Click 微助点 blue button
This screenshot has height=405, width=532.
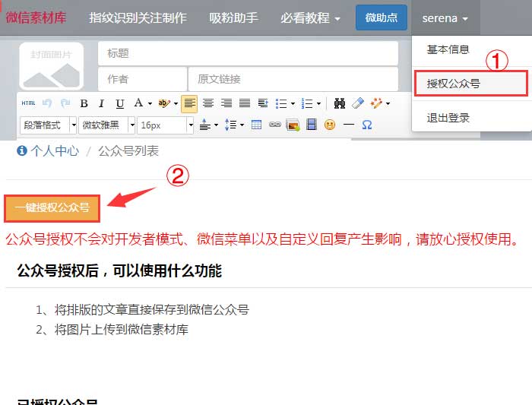[x=382, y=17]
